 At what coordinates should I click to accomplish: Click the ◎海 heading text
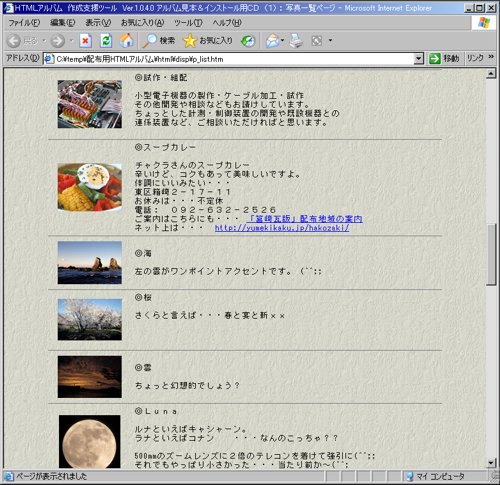(x=143, y=253)
